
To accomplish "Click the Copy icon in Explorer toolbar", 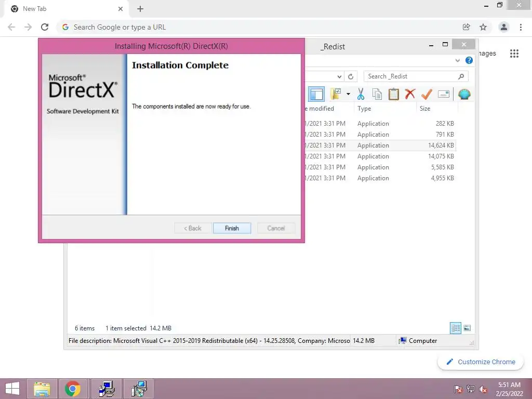I will (377, 94).
